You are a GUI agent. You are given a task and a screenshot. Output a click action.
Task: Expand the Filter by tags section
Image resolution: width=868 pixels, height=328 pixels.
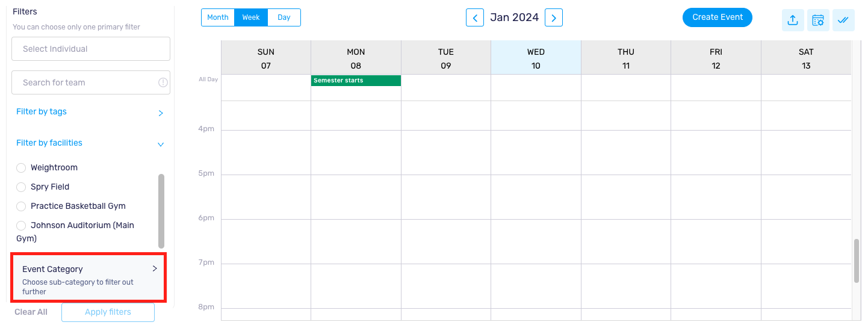click(x=90, y=112)
